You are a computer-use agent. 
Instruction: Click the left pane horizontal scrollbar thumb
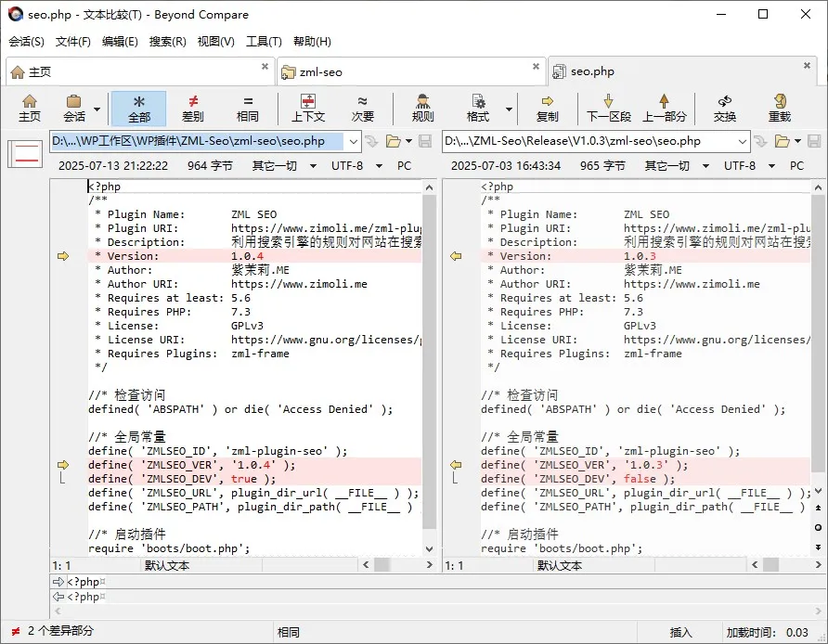click(x=382, y=565)
